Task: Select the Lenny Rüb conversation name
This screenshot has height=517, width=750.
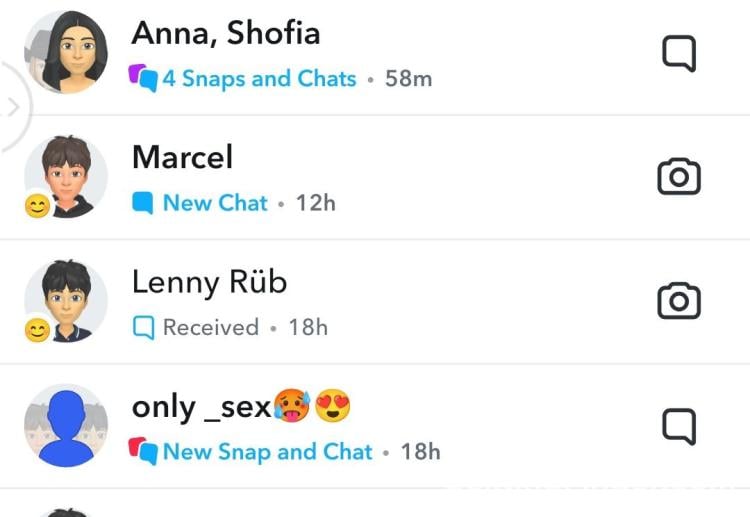Action: pos(210,282)
